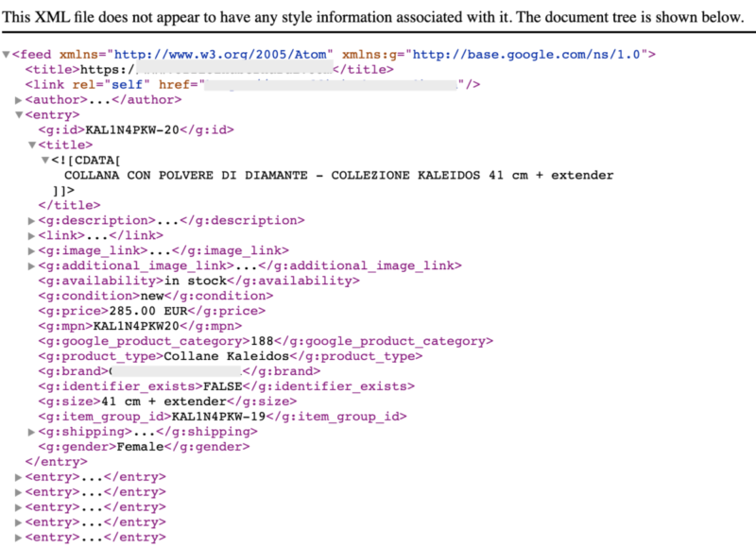Expand the author node triangle
The height and width of the screenshot is (547, 756).
(x=19, y=100)
